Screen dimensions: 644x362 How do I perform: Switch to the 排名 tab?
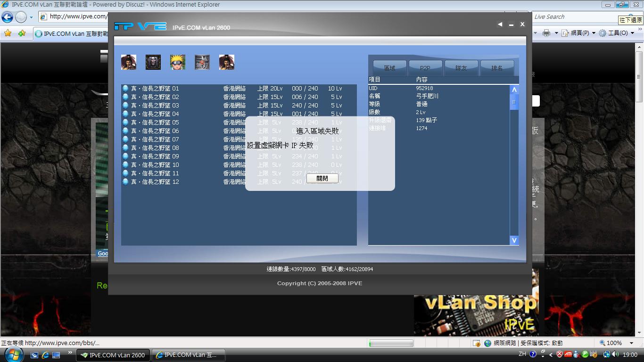click(x=497, y=68)
